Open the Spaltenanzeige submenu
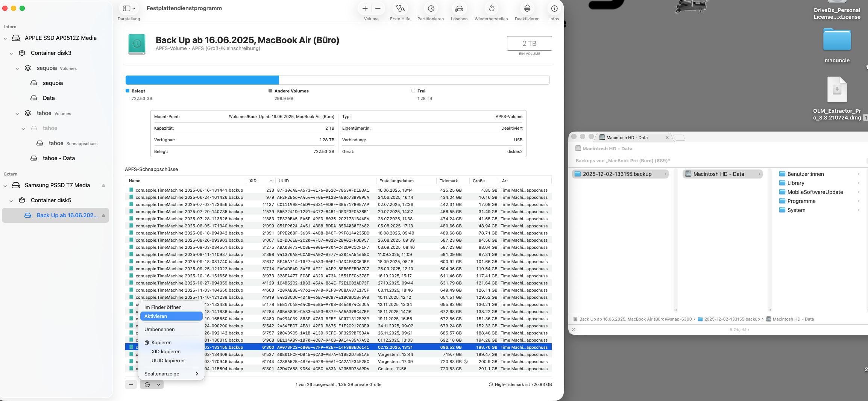Image resolution: width=868 pixels, height=401 pixels. (x=171, y=374)
